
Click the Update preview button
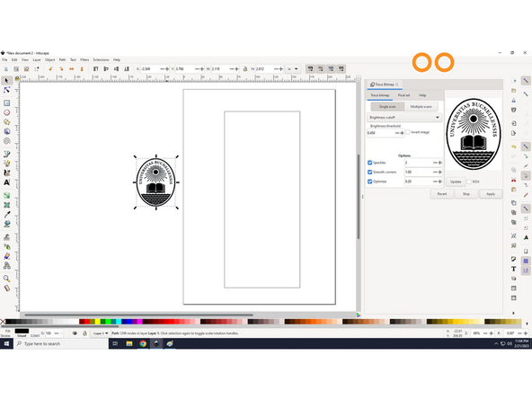[x=456, y=182]
